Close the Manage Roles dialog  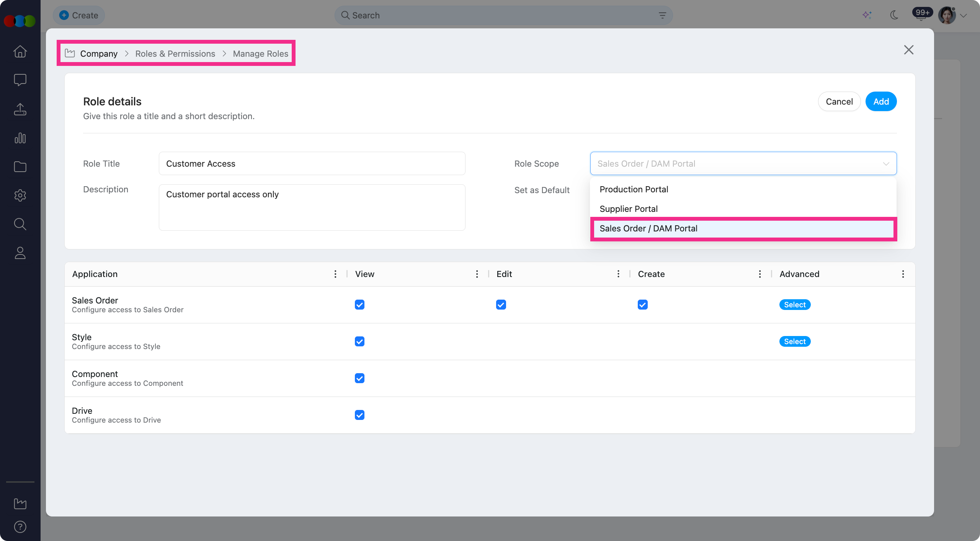pos(909,50)
